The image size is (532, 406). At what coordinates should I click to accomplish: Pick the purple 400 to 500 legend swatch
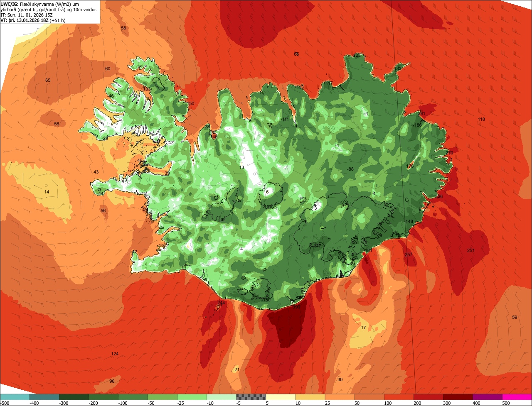[x=487, y=396]
